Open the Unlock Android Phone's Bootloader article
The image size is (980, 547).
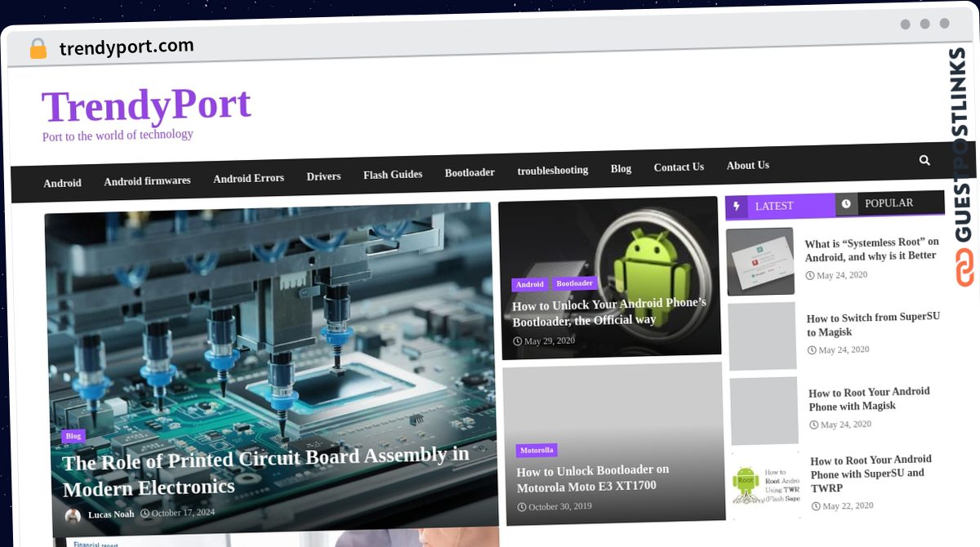(609, 311)
